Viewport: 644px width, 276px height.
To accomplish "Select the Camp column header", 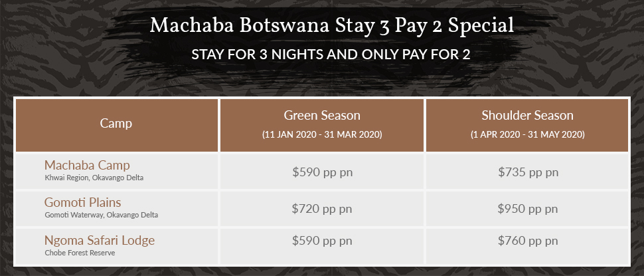I will [x=116, y=123].
